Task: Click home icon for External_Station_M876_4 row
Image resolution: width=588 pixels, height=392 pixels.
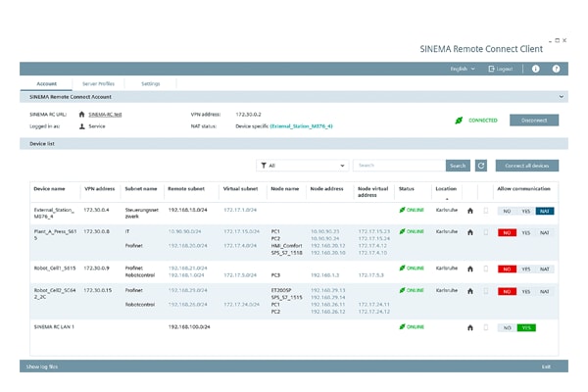Action: pyautogui.click(x=470, y=211)
